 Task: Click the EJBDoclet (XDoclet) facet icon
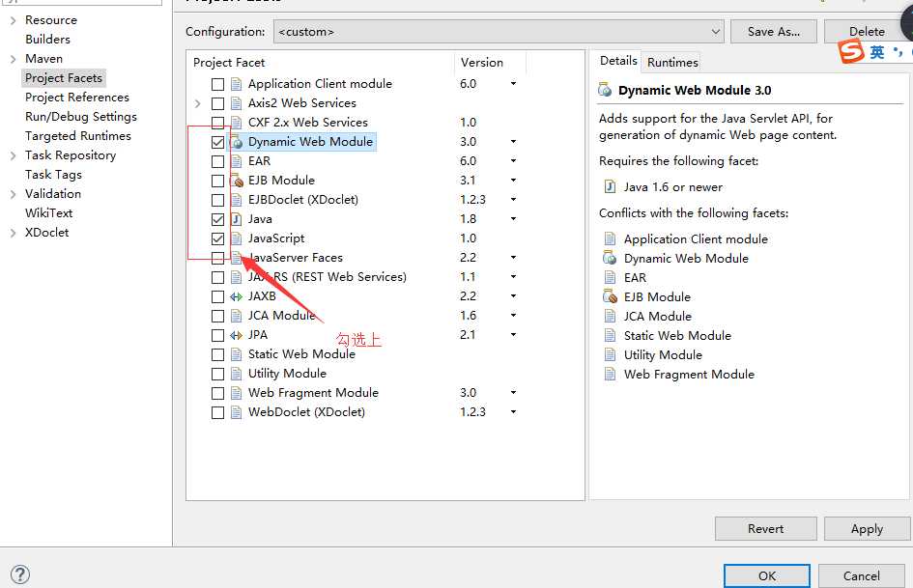click(x=237, y=200)
